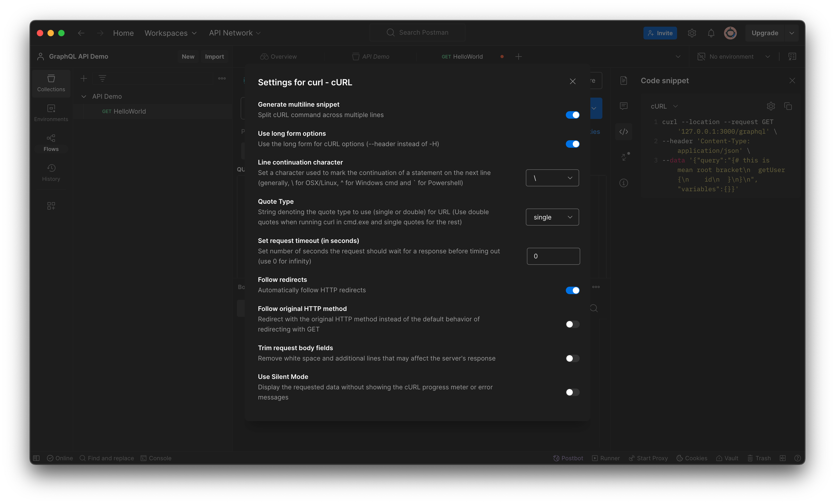
Task: Click the request timeout input field
Action: 553,256
